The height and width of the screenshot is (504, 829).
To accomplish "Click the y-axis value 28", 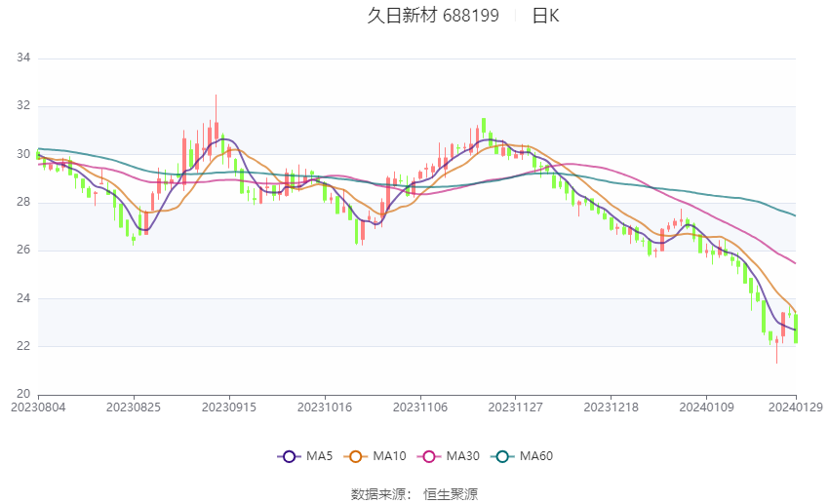I will tap(23, 202).
